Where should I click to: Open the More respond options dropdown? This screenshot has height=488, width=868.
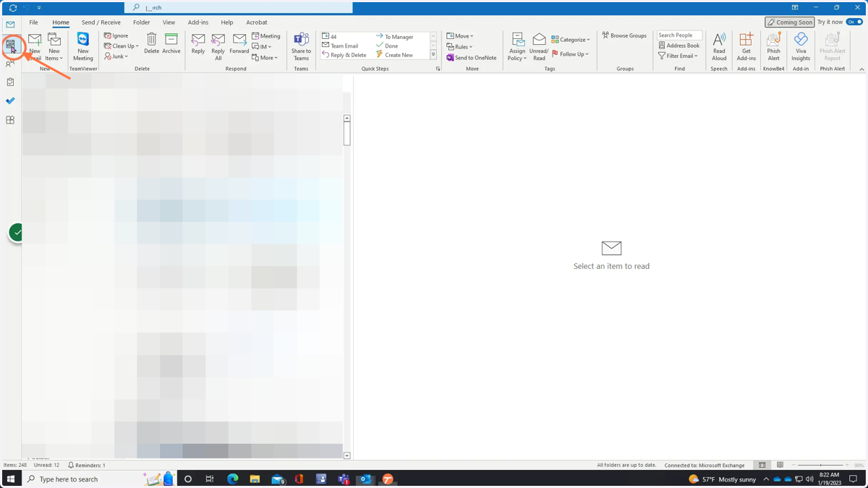(265, 58)
